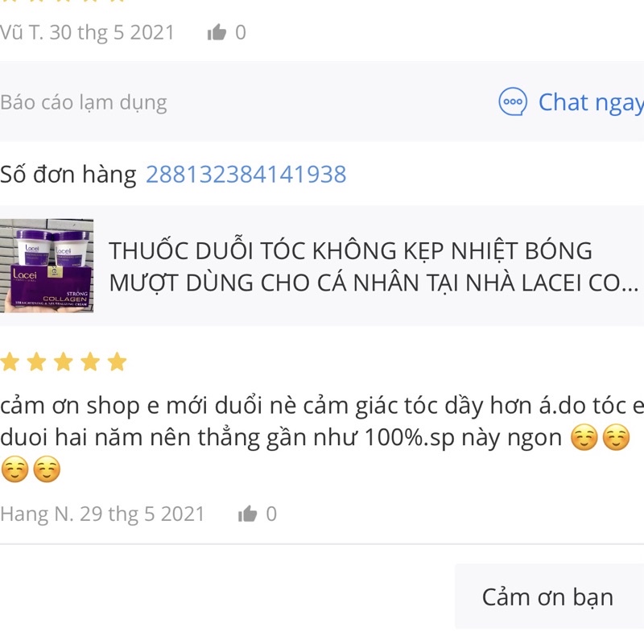The width and height of the screenshot is (644, 644).
Task: Click the first star of the review rating
Action: [10, 361]
